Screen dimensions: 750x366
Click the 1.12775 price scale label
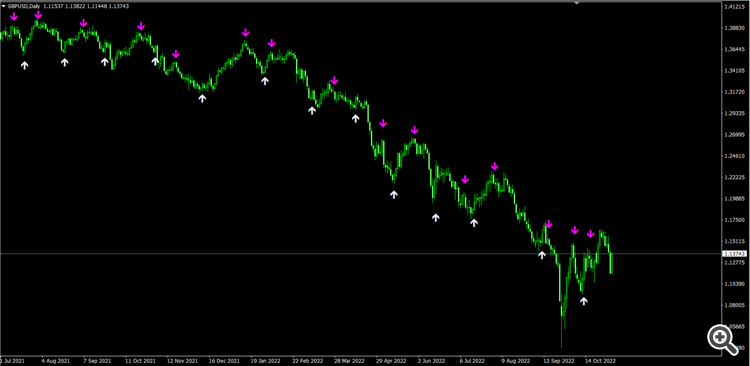(734, 262)
